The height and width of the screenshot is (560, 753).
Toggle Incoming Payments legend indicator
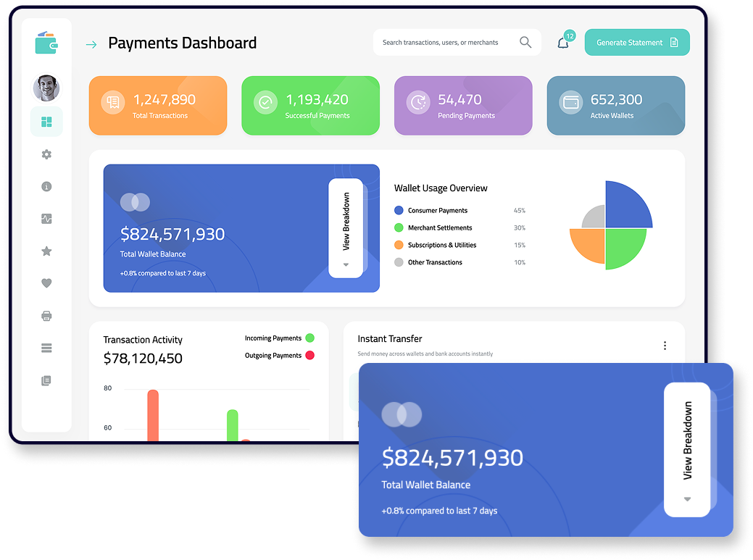[309, 338]
